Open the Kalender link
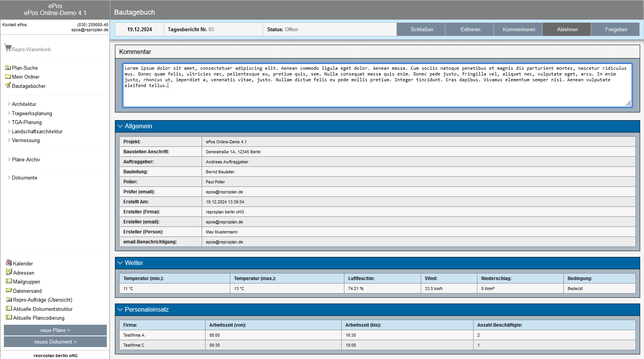Screen dimensions: 644x359 (x=23, y=263)
